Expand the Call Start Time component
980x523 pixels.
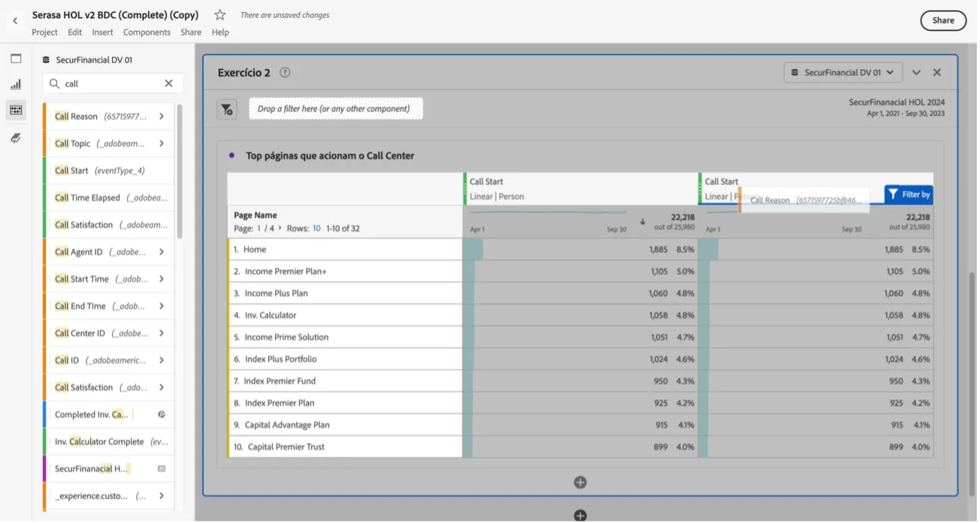point(162,279)
